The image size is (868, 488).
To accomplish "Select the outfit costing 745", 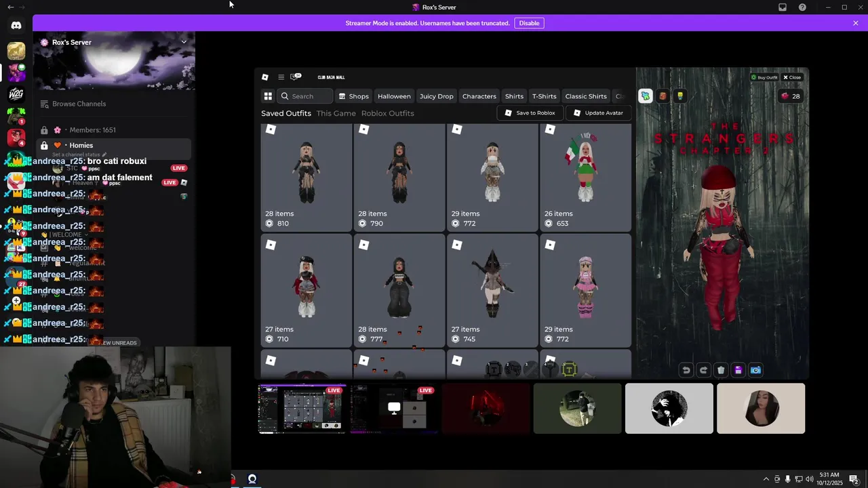I will tap(492, 291).
